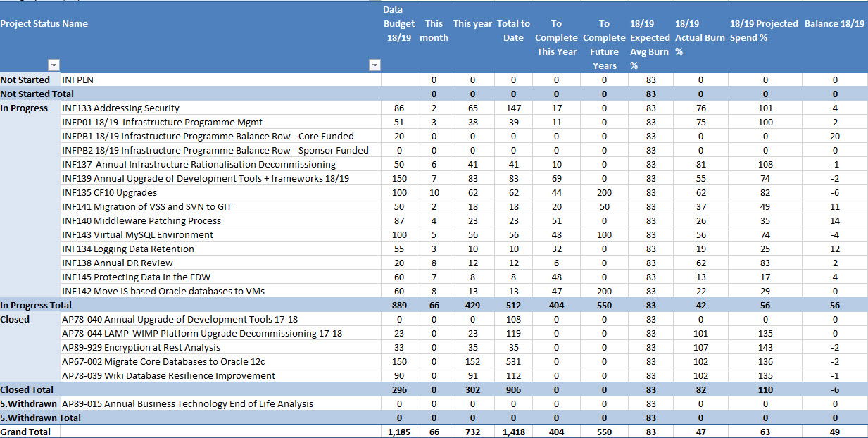Click Closed Total projected spend value 110
The height and width of the screenshot is (438, 868).
click(x=765, y=389)
